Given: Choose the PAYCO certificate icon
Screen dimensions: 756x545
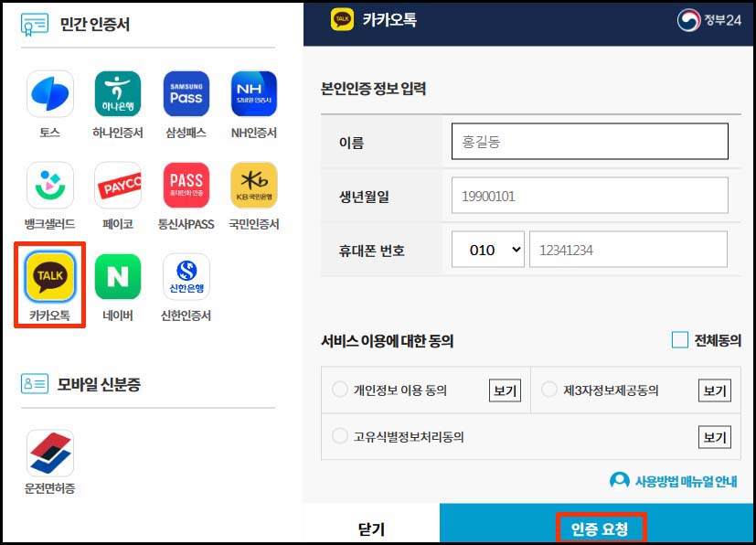Looking at the screenshot, I should 118,186.
